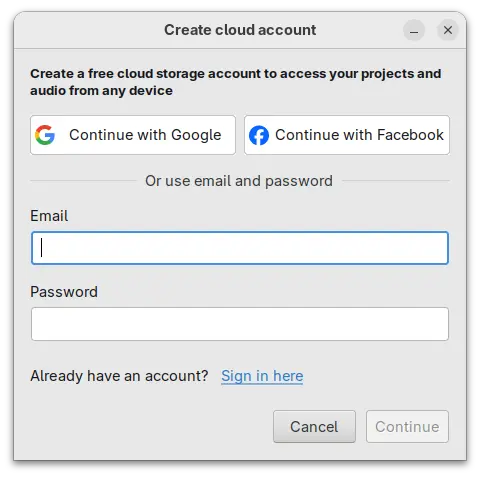Choose the Continue with Facebook text
Image resolution: width=480 pixels, height=477 pixels.
[359, 135]
